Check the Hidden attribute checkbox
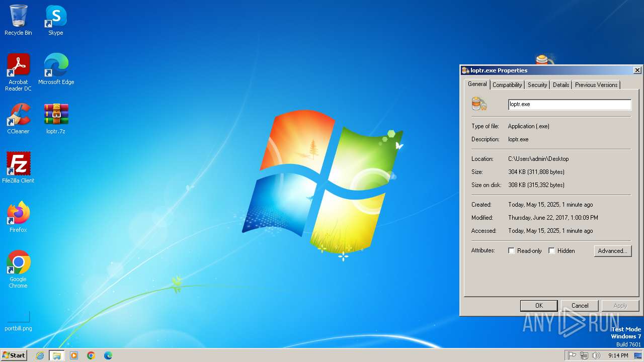 551,250
